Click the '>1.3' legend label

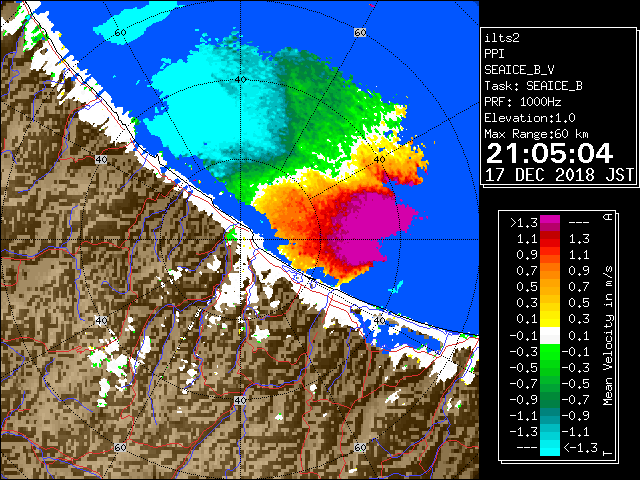523,223
